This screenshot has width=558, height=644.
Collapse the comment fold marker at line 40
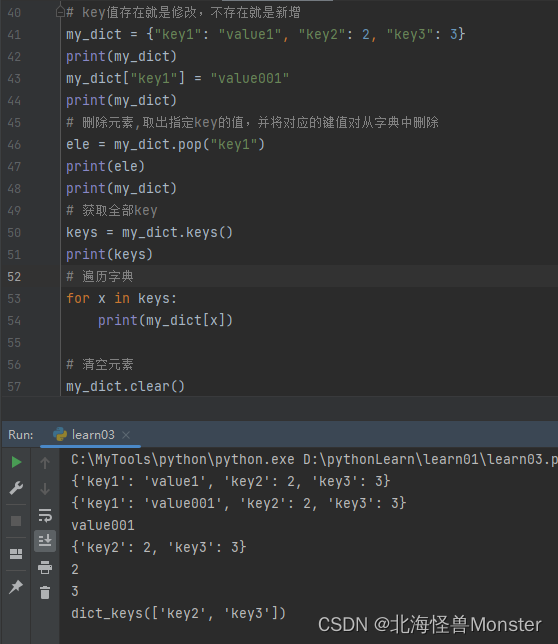(x=60, y=12)
